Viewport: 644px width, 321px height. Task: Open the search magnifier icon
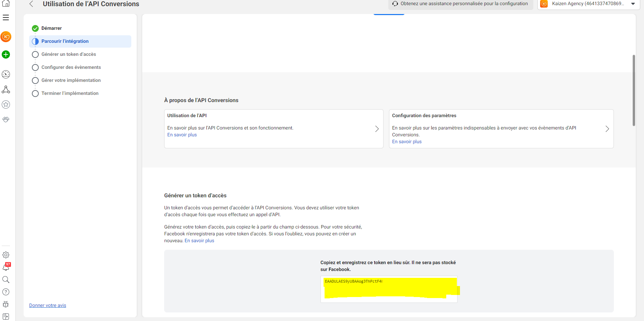6,280
